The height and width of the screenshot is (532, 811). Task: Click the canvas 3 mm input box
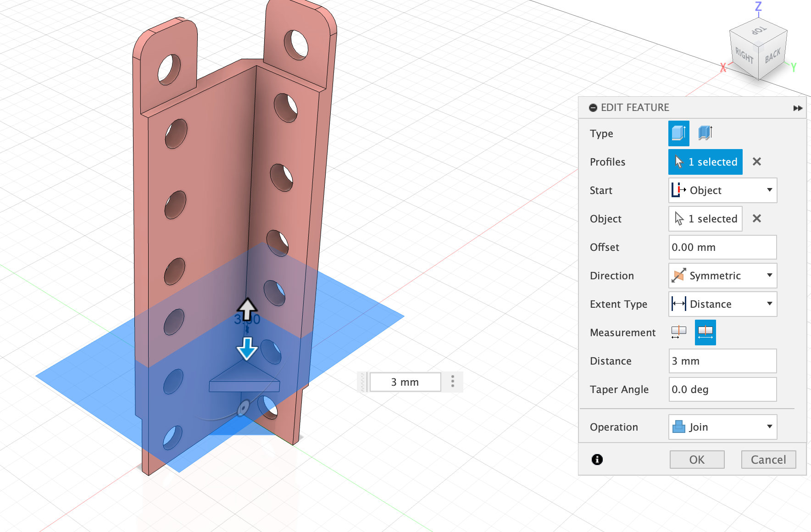(x=405, y=382)
